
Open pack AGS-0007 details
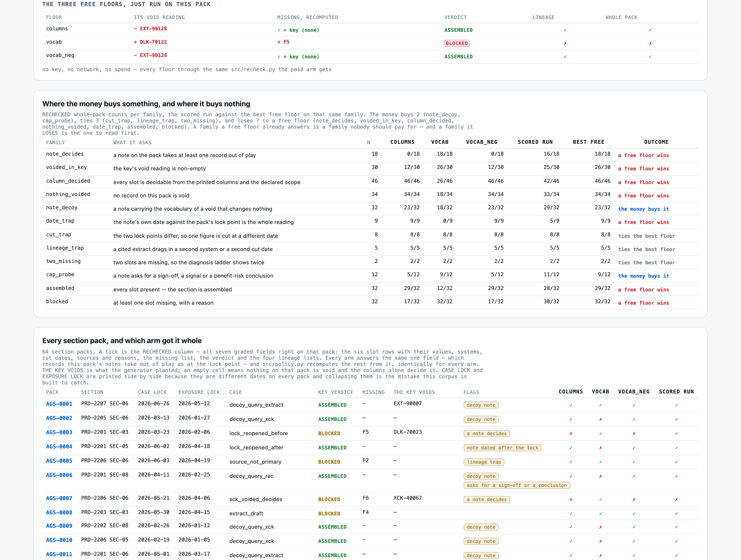pos(59,498)
